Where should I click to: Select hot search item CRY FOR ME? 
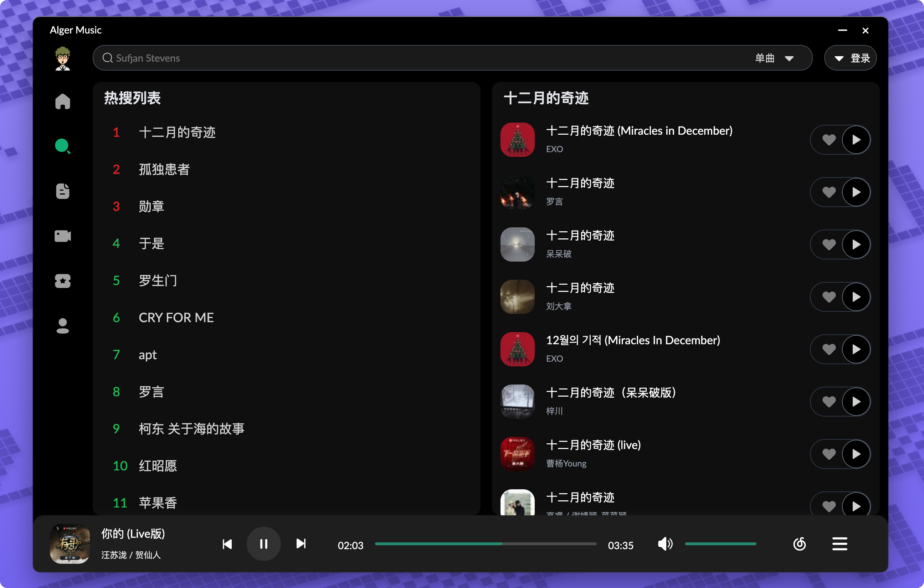176,318
